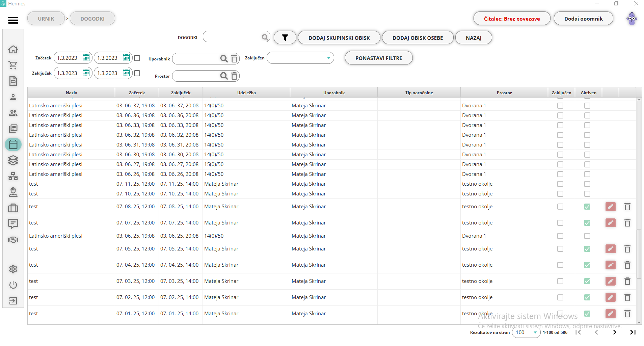Toggle the Zaključek date filter checkbox
This screenshot has height=346, width=644.
tap(137, 73)
